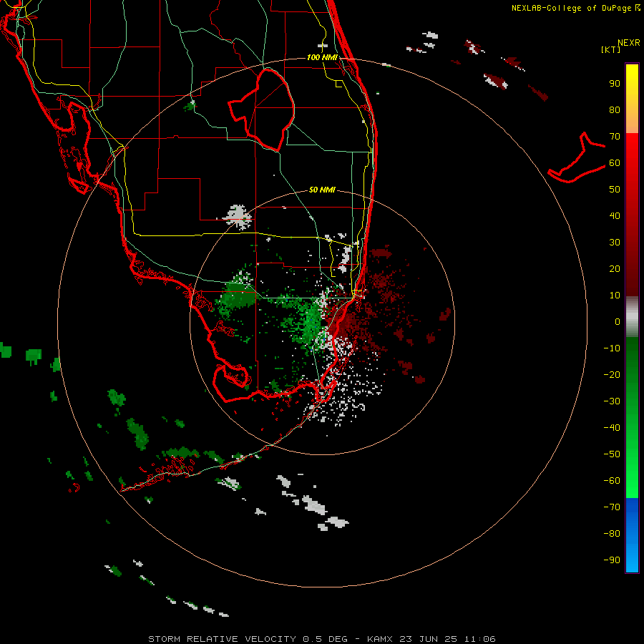Viewport: 644px width, 644px height.
Task: Click the -30 value on the velocity scale
Action: point(612,401)
